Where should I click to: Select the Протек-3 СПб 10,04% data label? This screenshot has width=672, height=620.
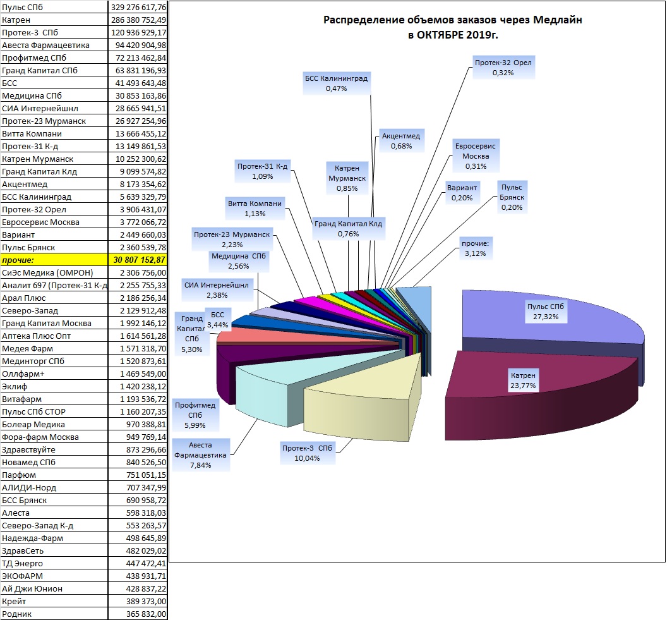click(x=307, y=453)
